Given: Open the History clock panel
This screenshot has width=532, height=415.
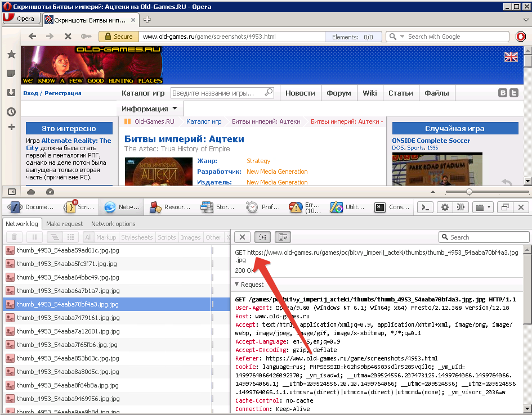Looking at the screenshot, I should coord(11,112).
